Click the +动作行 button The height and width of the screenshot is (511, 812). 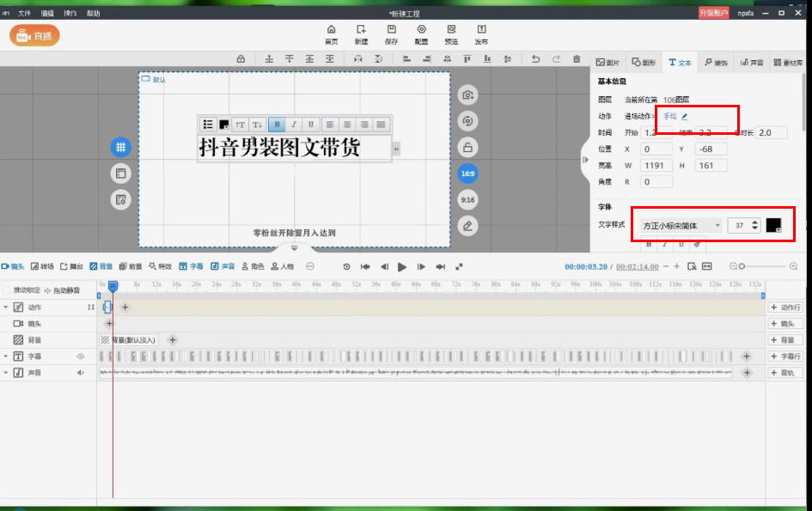(x=785, y=307)
